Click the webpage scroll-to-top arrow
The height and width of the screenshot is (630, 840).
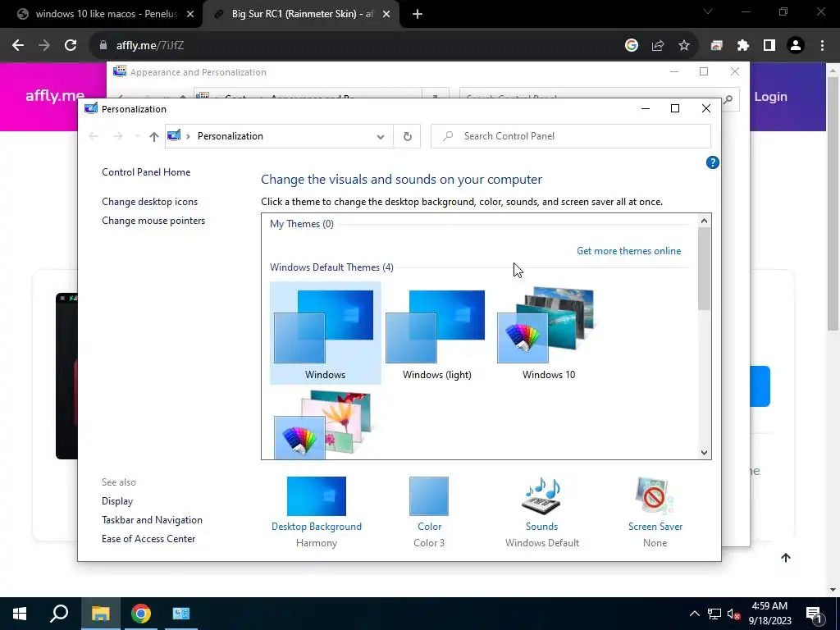(x=785, y=558)
